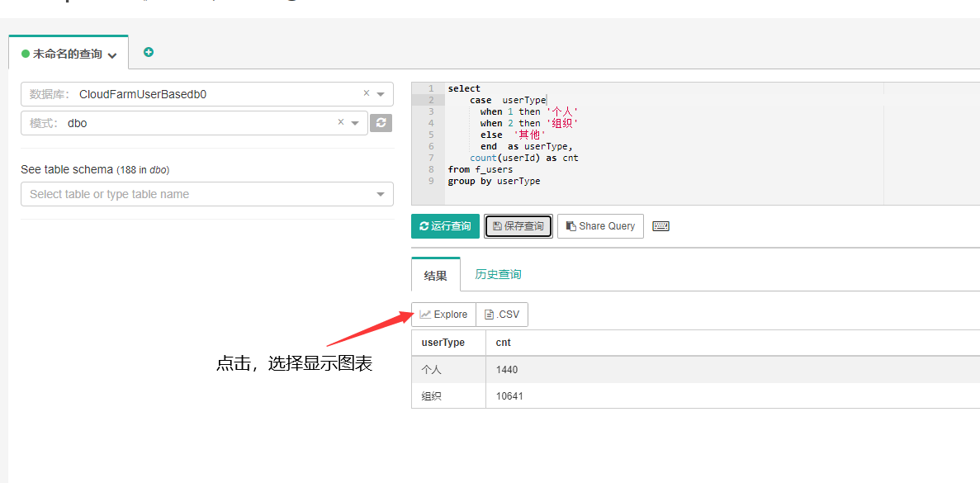Click the cnt column header in results
The width and height of the screenshot is (980, 483).
(503, 342)
